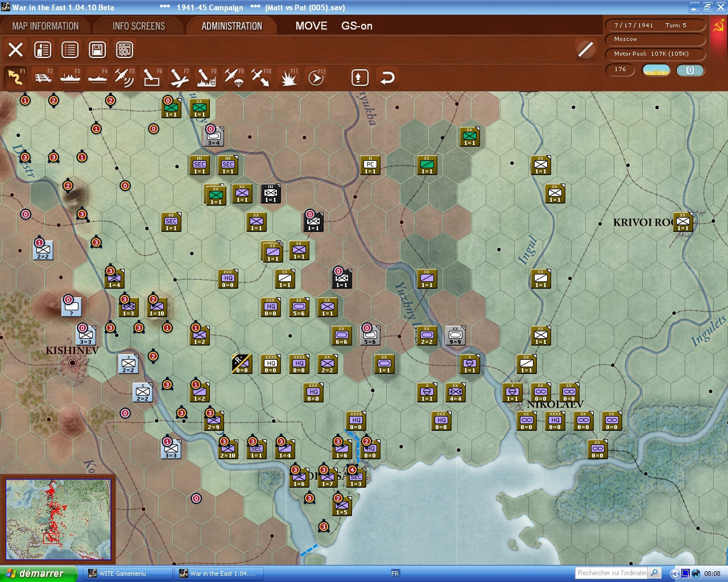Click the Soviet hammer and sickle flag
728x582 pixels.
(x=719, y=26)
